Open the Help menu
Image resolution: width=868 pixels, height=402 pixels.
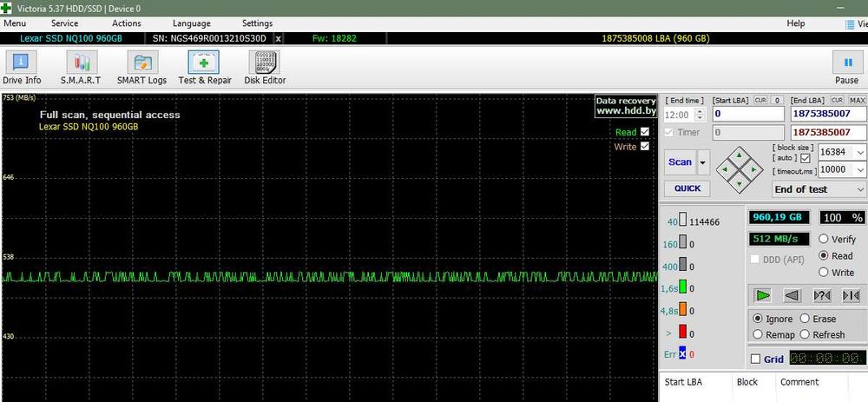[795, 23]
